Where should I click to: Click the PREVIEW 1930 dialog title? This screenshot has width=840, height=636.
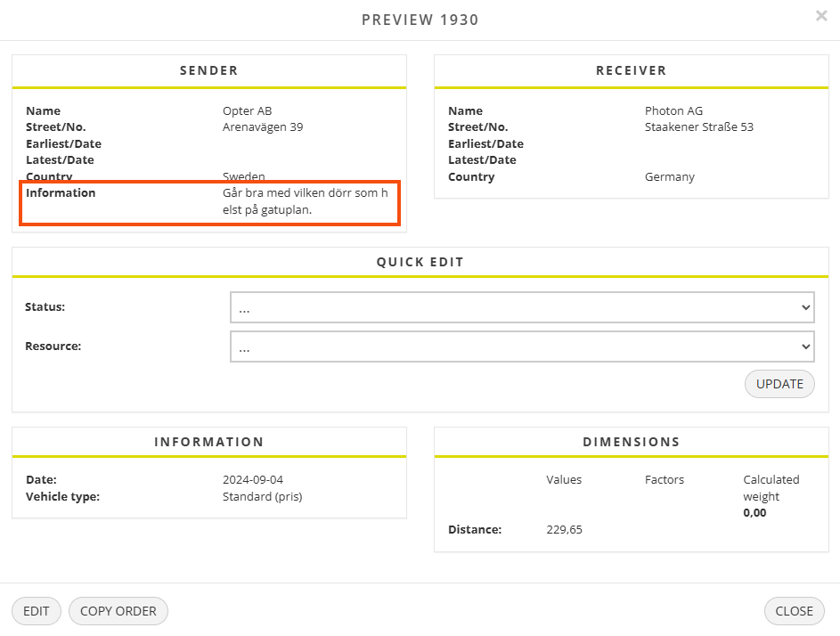(420, 20)
